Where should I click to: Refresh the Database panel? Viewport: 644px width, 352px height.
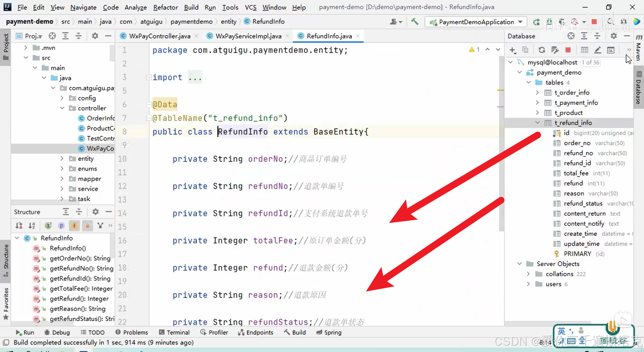click(542, 50)
